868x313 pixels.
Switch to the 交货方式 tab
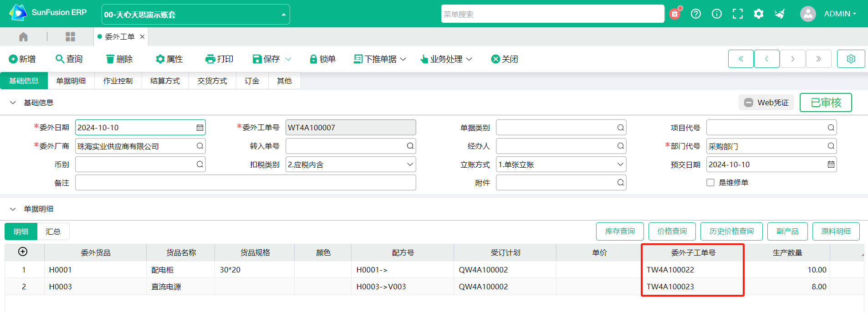[212, 81]
